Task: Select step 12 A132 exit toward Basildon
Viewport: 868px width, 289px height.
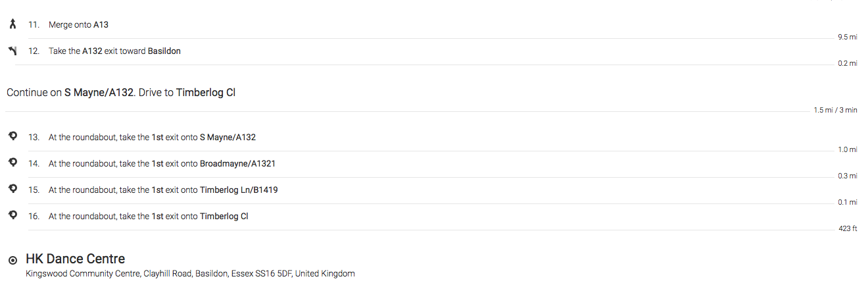Action: click(x=114, y=51)
